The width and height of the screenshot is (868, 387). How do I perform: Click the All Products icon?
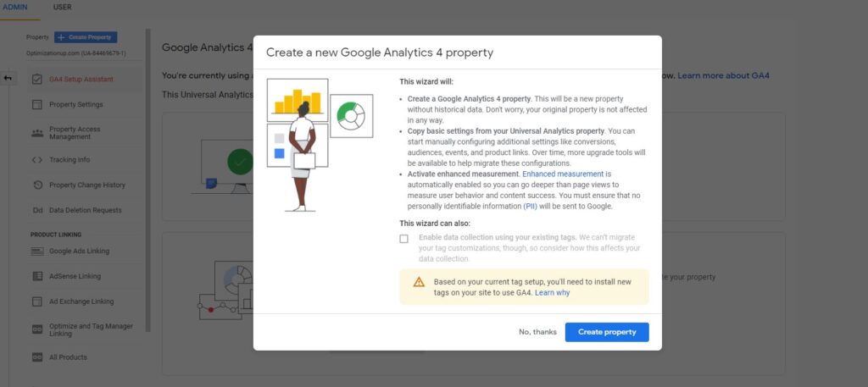(x=37, y=357)
